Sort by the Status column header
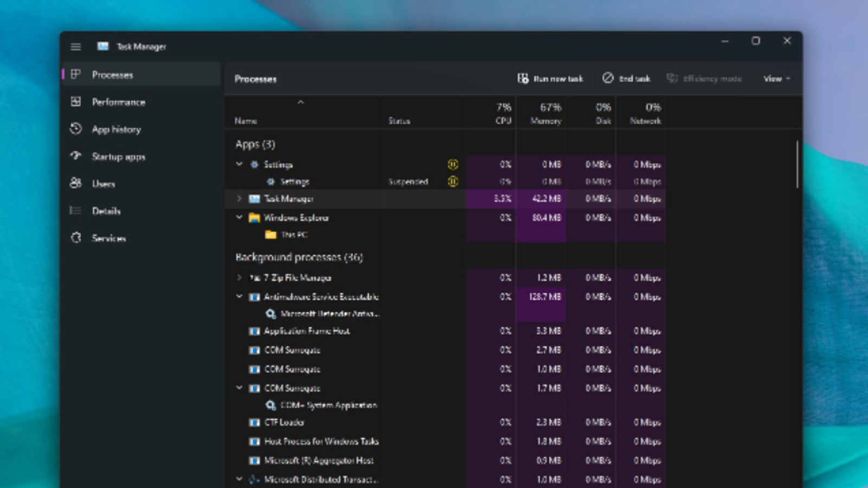Screen dimensions: 868x488 click(x=399, y=121)
